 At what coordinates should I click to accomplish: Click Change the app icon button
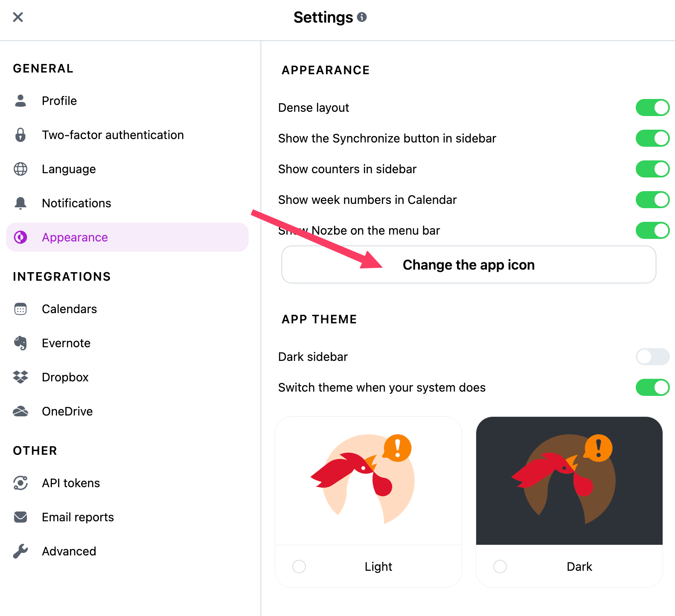(468, 264)
